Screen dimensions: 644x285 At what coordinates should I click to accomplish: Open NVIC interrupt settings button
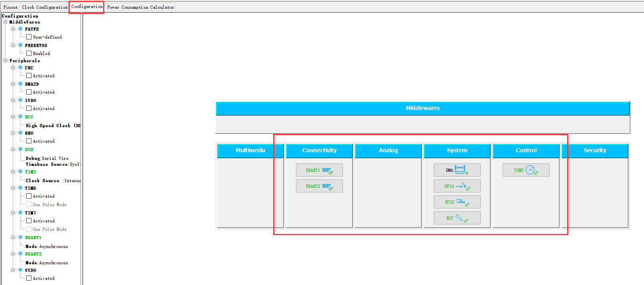point(457,202)
